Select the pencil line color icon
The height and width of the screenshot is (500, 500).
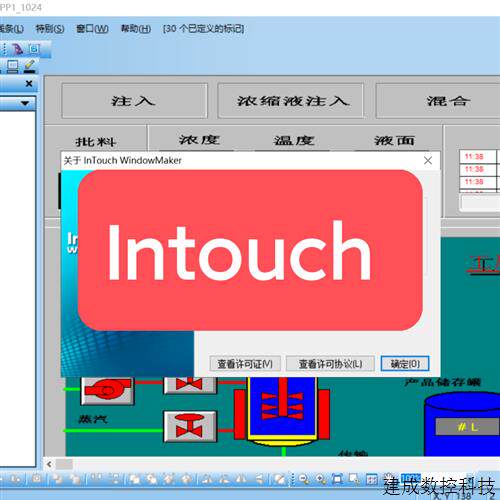pos(30,66)
